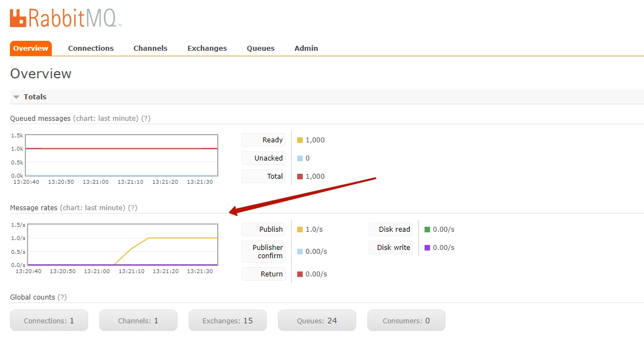Click the Queued messages chart
The width and height of the screenshot is (644, 341).
click(x=121, y=155)
